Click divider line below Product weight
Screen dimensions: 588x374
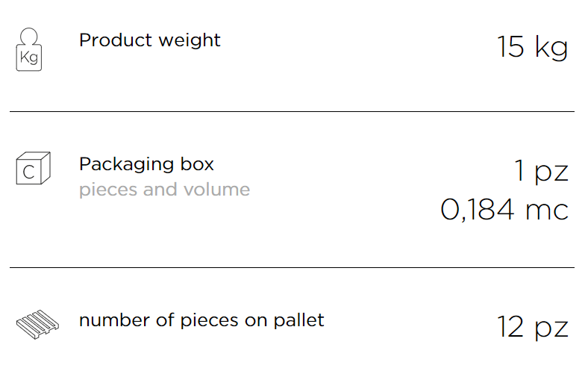coord(292,111)
